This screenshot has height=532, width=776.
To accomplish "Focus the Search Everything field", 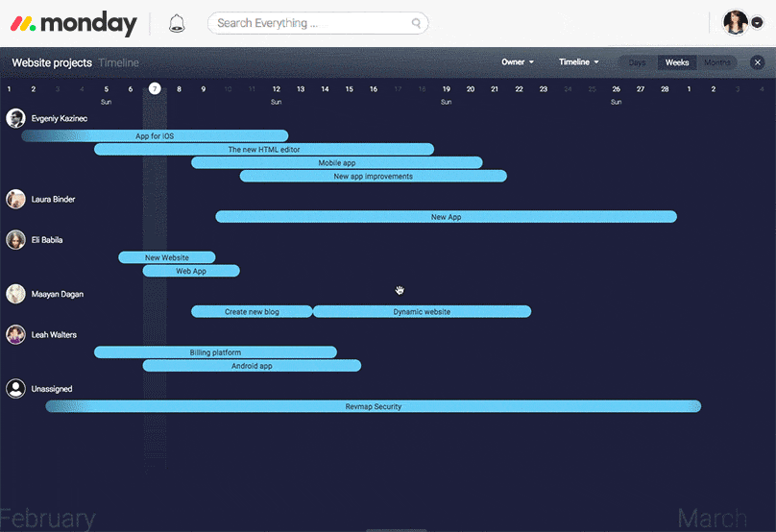I will [318, 23].
